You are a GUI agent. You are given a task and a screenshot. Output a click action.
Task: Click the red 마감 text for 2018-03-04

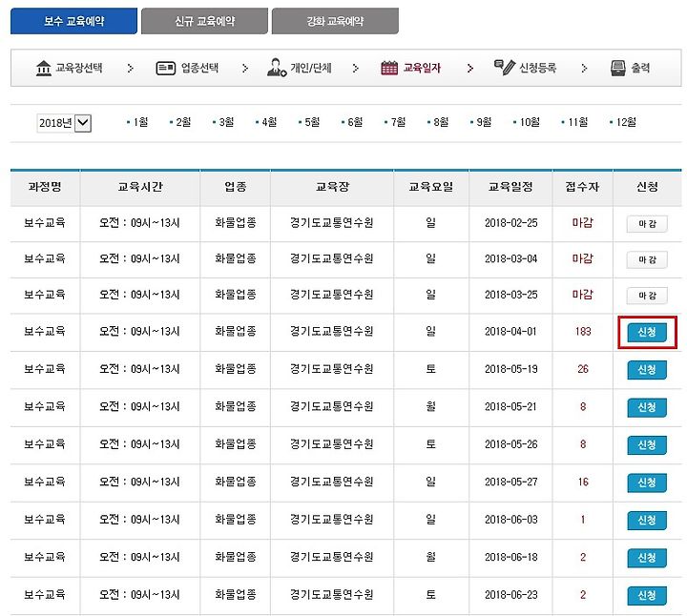tap(583, 259)
